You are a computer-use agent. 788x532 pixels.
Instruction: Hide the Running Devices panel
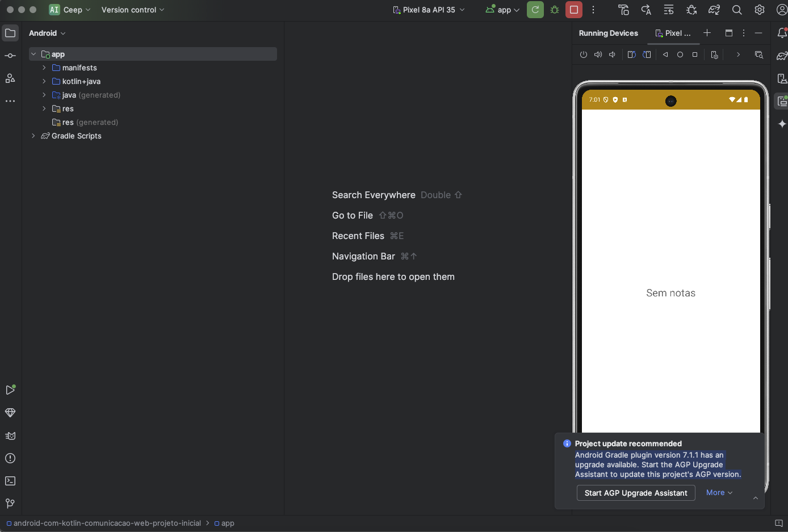758,33
